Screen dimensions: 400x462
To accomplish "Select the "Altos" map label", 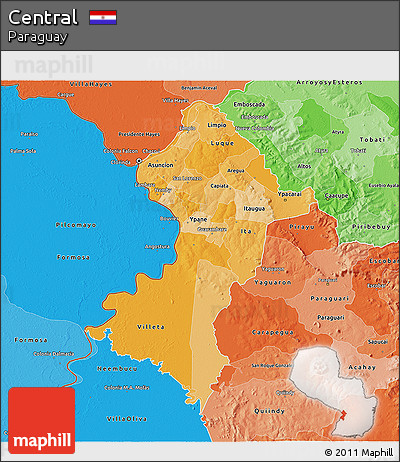I will tap(304, 166).
